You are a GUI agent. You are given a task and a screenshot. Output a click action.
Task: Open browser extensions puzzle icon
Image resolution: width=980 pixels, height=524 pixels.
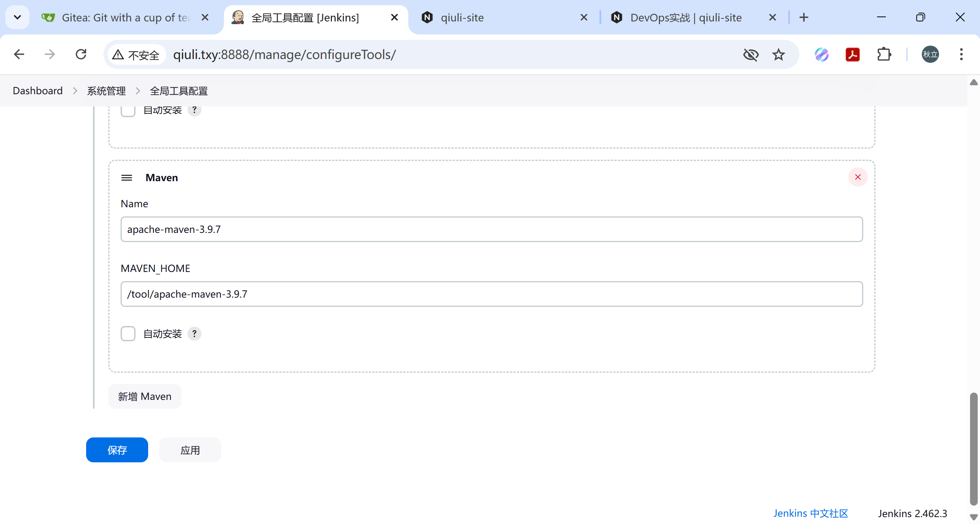pos(884,54)
